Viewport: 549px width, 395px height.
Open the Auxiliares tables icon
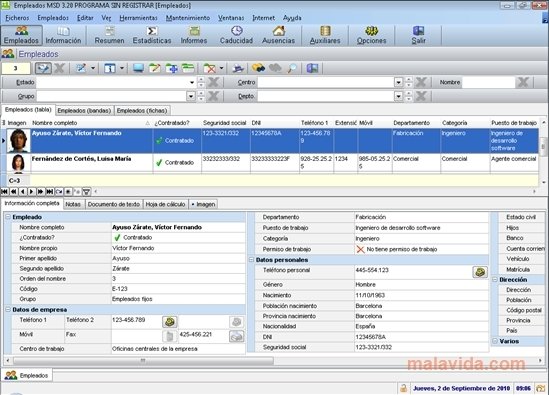325,35
